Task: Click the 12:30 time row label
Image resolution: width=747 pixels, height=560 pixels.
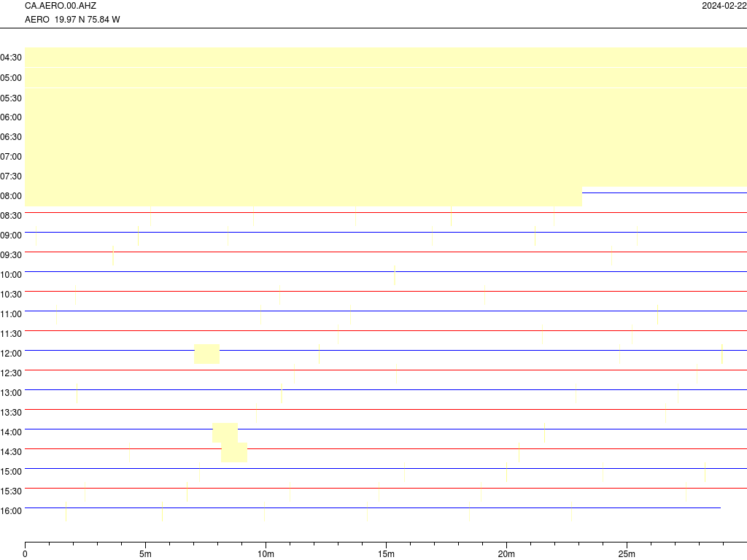Action: (11, 373)
